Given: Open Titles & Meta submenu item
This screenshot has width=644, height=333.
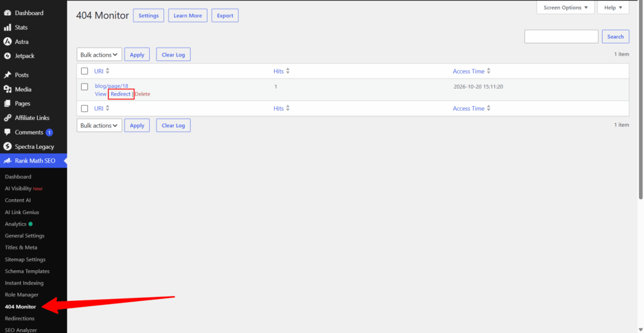Looking at the screenshot, I should 21,248.
